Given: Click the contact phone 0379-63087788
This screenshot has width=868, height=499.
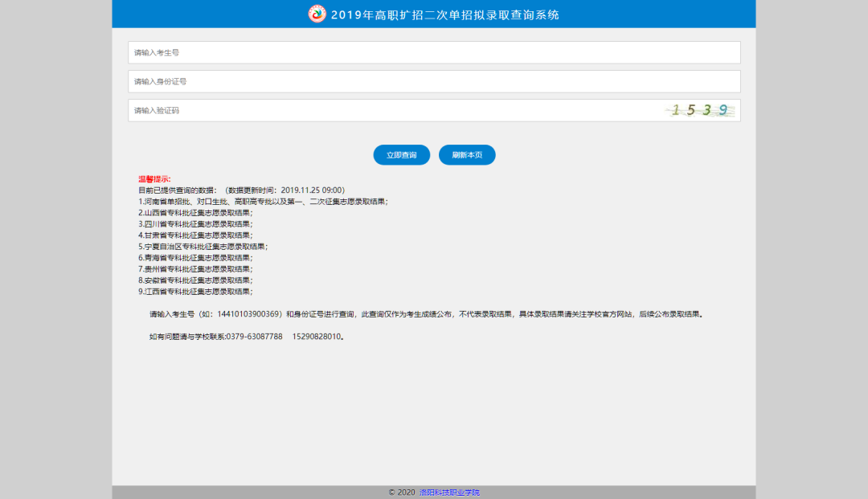Looking at the screenshot, I should [255, 337].
